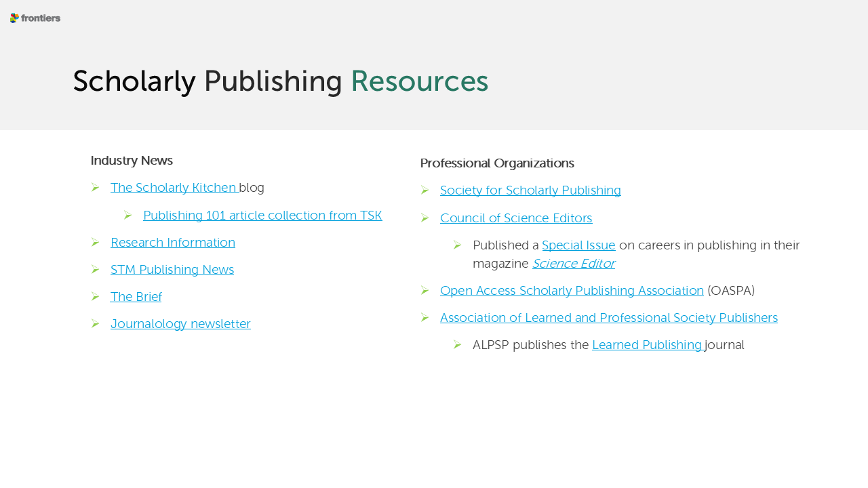
Task: Click the arrow bullet beside The Scholarly Kitchen
Action: pyautogui.click(x=96, y=188)
